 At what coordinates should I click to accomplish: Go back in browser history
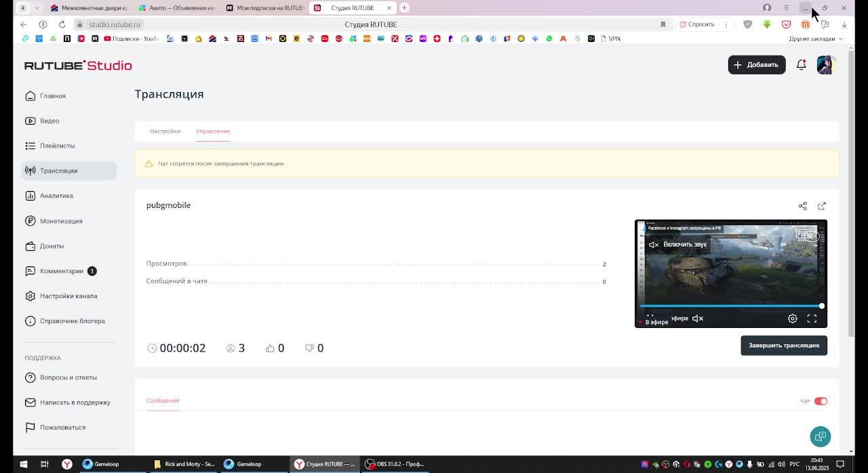(x=24, y=24)
